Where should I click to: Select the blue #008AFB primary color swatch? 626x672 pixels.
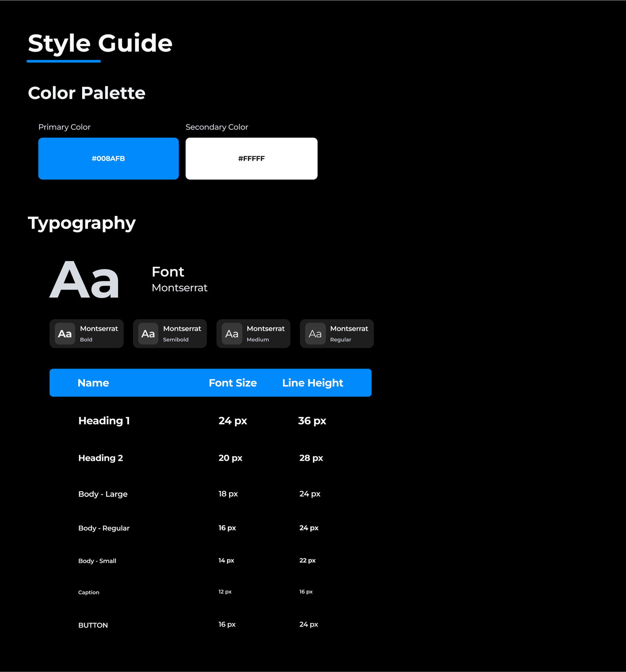tap(108, 158)
